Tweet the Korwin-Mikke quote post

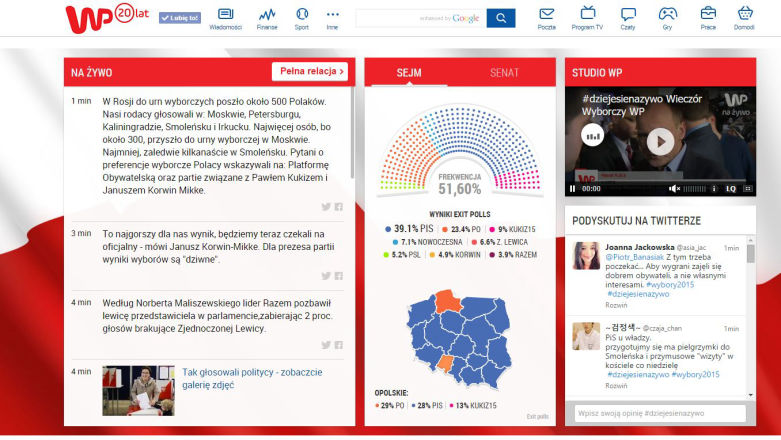[326, 276]
